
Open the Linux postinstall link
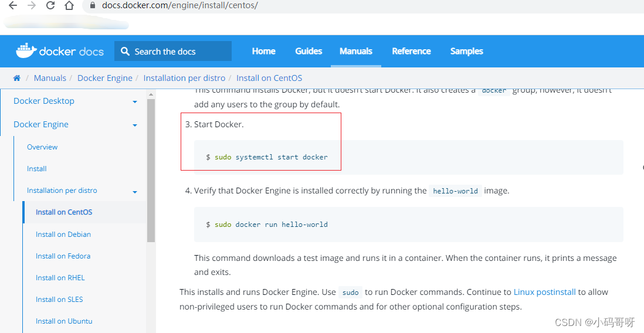pyautogui.click(x=545, y=293)
